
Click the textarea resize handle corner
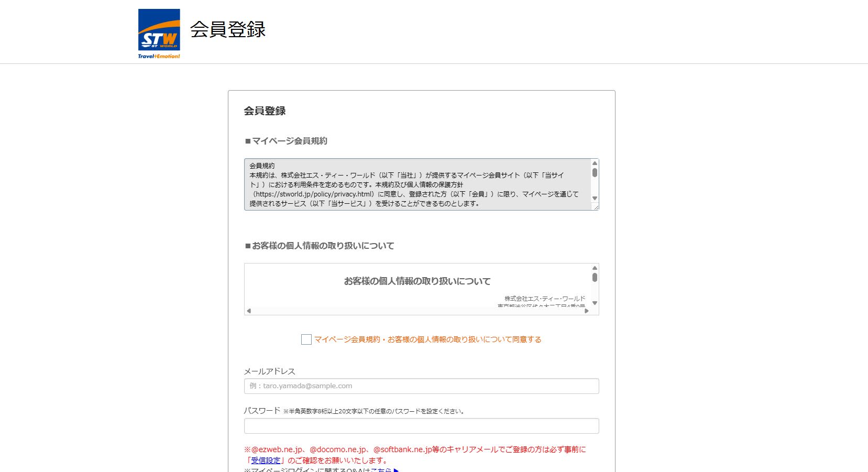click(595, 207)
